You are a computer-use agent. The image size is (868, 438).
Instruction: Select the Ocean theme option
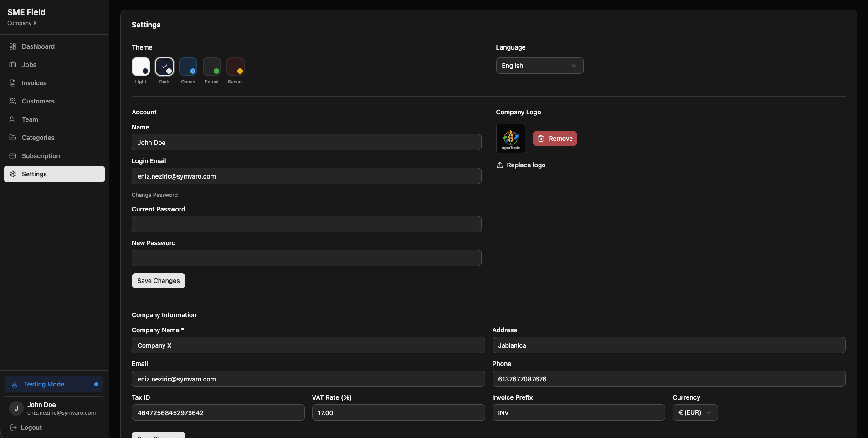tap(188, 67)
